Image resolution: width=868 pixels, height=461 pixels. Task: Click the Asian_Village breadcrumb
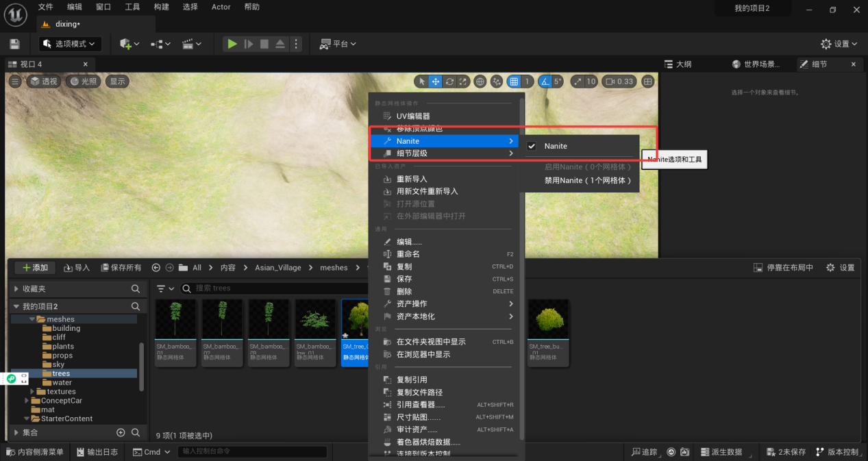(x=278, y=268)
